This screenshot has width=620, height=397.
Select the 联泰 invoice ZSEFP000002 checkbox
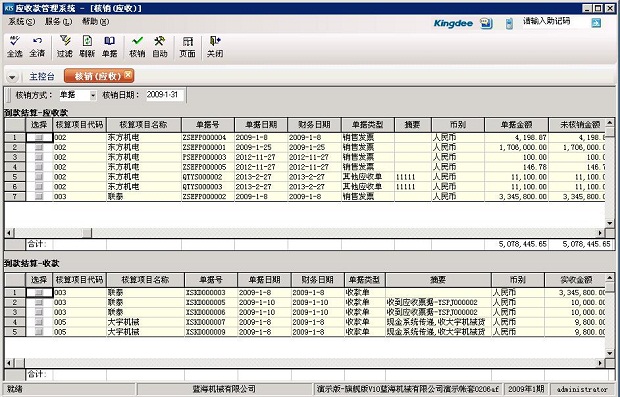pyautogui.click(x=39, y=197)
